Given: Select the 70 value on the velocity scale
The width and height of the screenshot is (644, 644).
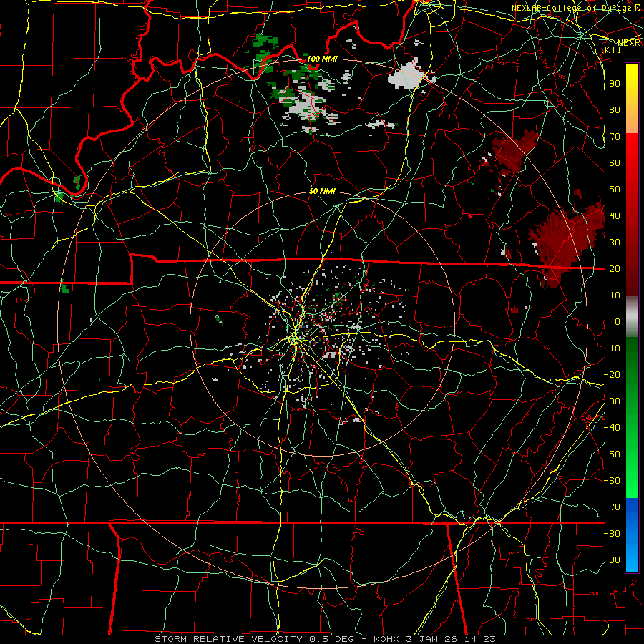Looking at the screenshot, I should click(x=615, y=137).
